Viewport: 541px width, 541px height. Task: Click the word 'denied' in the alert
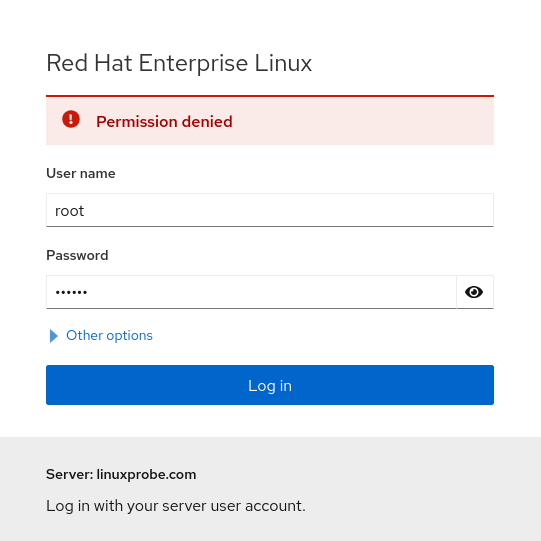[207, 121]
